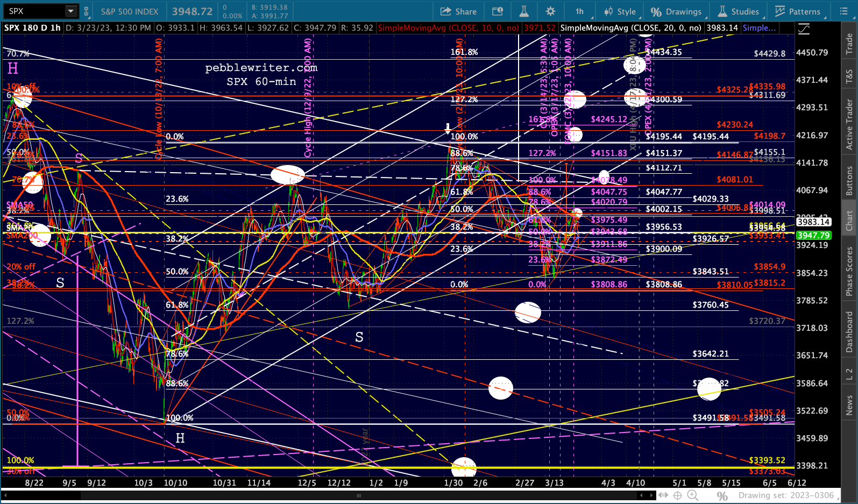Screen dimensions: 858x504
Task: Zoom in using magnifier plus icon
Action: tap(692, 495)
